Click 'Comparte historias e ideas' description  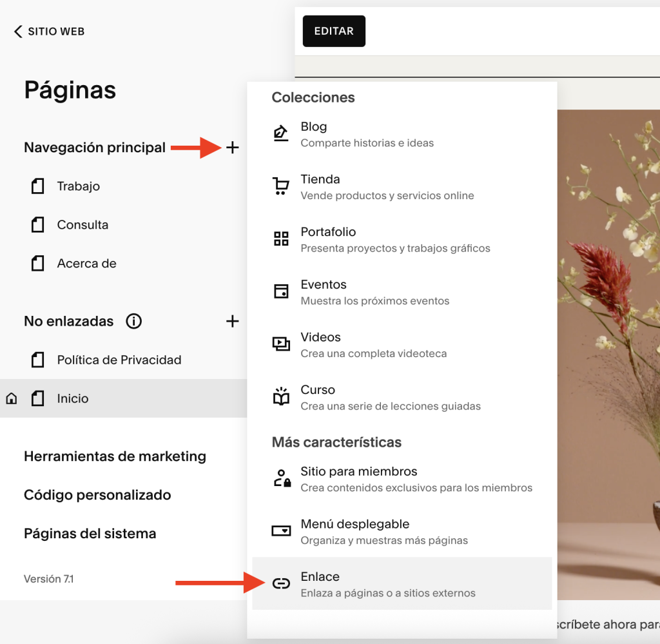pyautogui.click(x=367, y=143)
